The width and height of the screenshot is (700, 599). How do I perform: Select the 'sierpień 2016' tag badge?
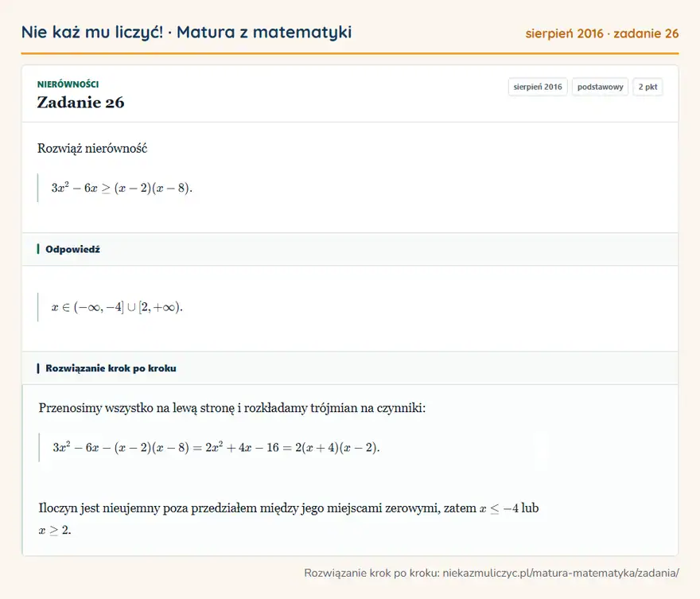(x=538, y=87)
